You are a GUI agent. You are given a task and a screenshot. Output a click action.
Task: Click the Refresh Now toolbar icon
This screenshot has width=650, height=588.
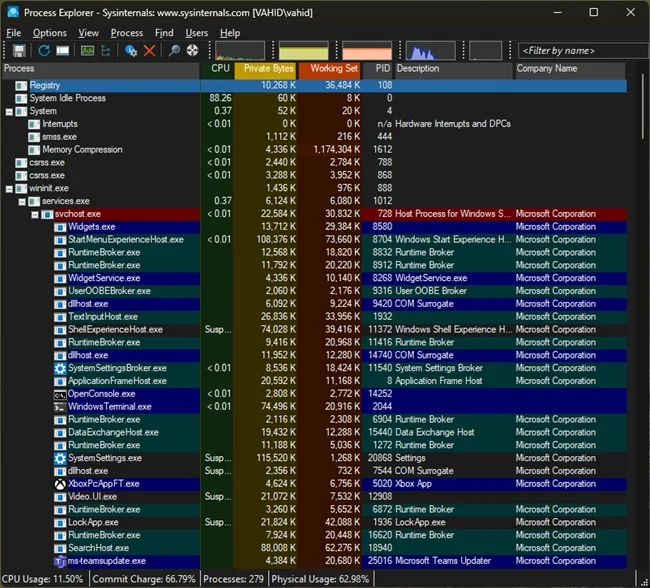click(x=44, y=50)
